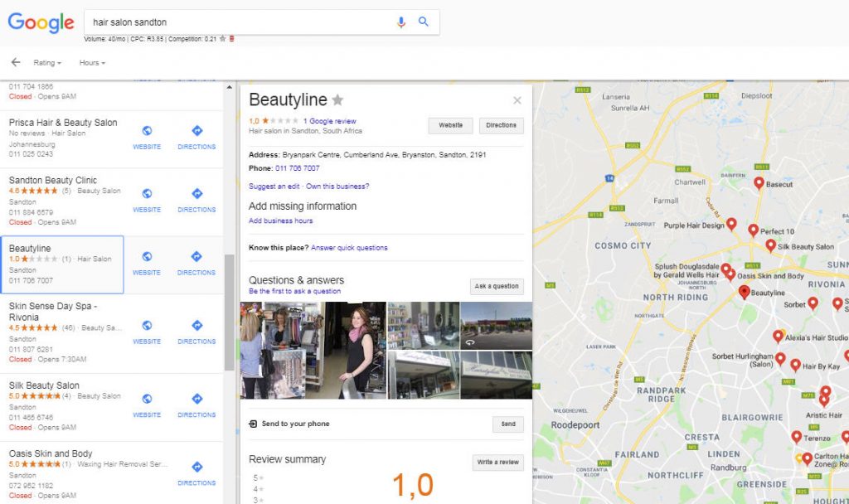The height and width of the screenshot is (504, 849).
Task: Open the shelves interior photo thumbnail
Action: (424, 325)
